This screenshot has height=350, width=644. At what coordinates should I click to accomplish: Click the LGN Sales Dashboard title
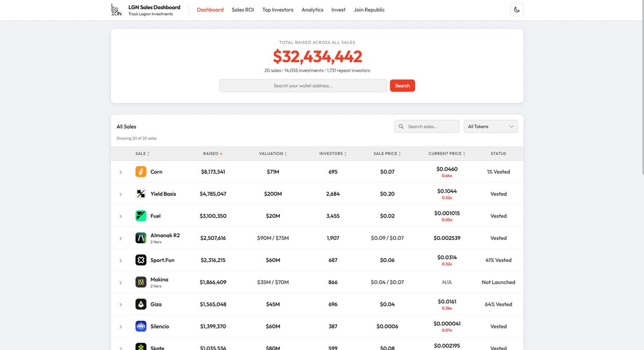155,8
